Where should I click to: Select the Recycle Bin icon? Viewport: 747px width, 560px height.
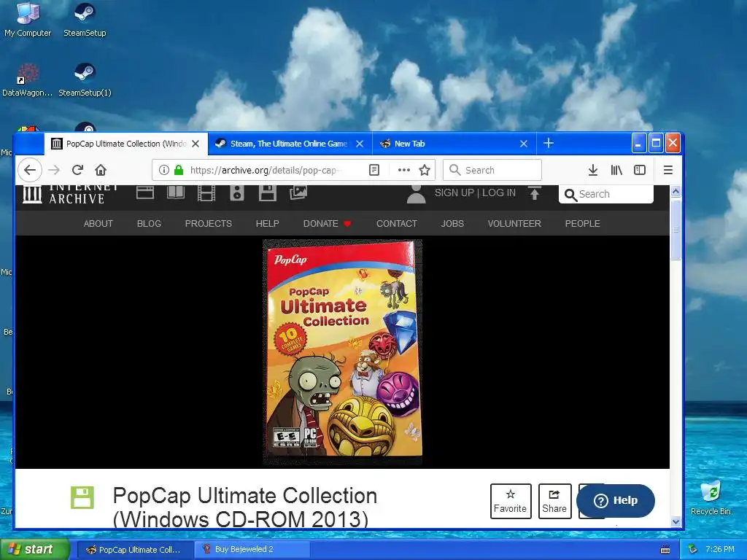point(711,497)
